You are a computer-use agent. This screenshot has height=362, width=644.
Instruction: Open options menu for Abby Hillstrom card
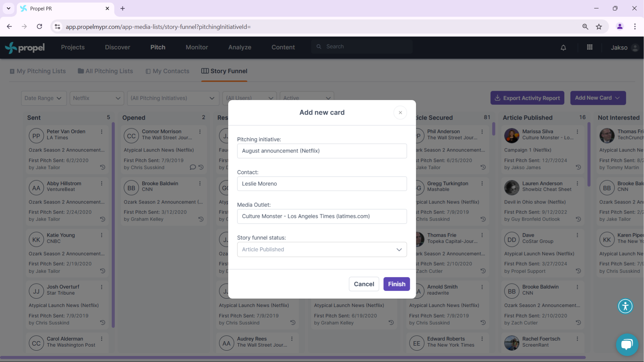pyautogui.click(x=102, y=183)
